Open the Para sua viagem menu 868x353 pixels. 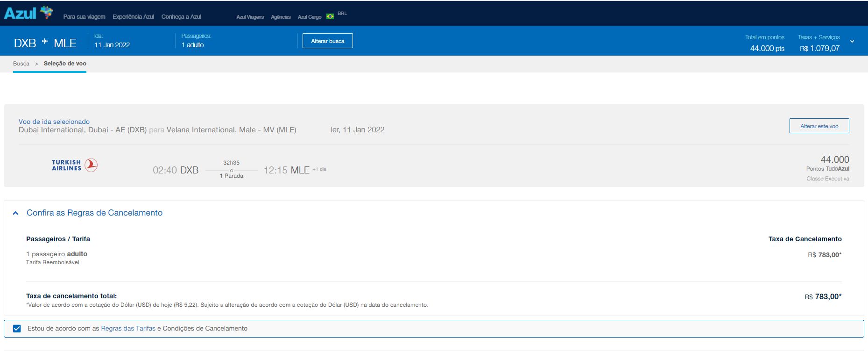tap(84, 17)
